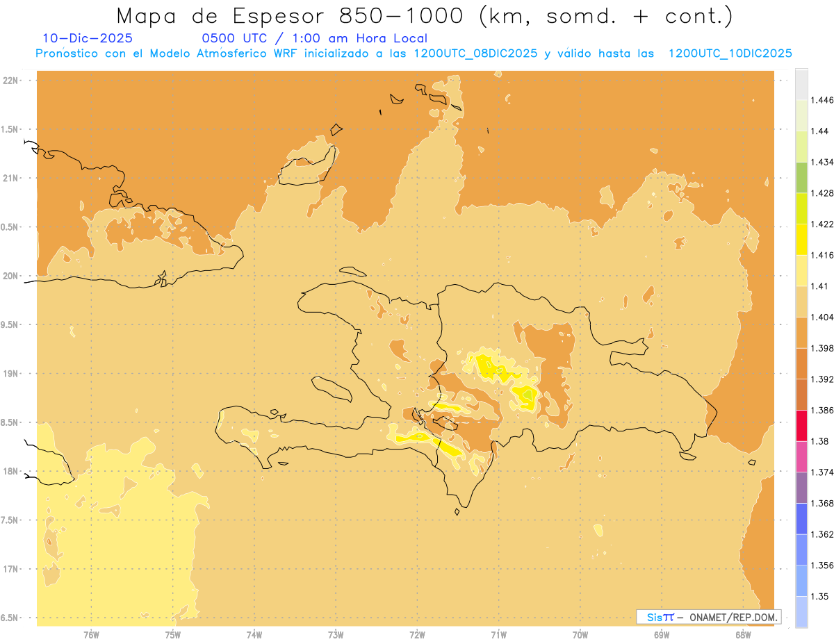This screenshot has width=834, height=644.
Task: Click the blue 1.356 legend swatch
Action: (x=801, y=550)
